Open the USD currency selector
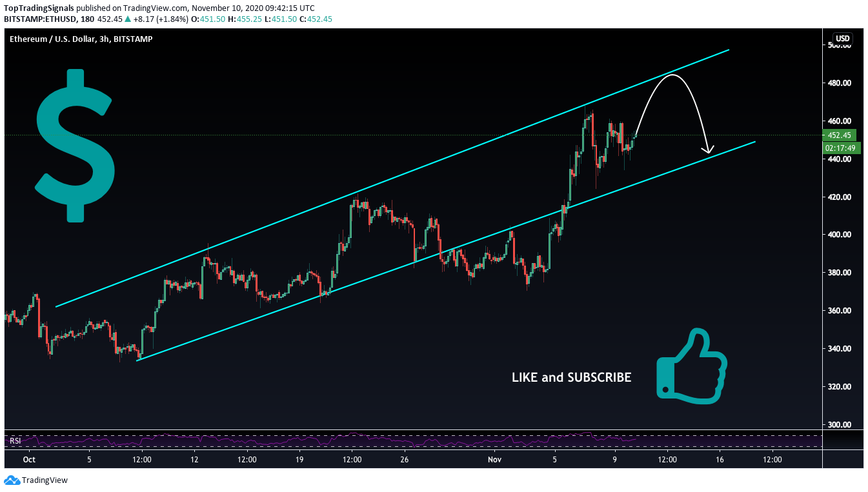The width and height of the screenshot is (868, 492). click(x=843, y=39)
